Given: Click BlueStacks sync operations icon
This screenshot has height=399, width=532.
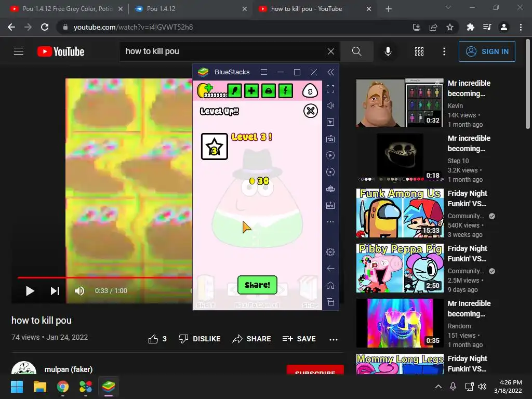Looking at the screenshot, I should tap(330, 172).
